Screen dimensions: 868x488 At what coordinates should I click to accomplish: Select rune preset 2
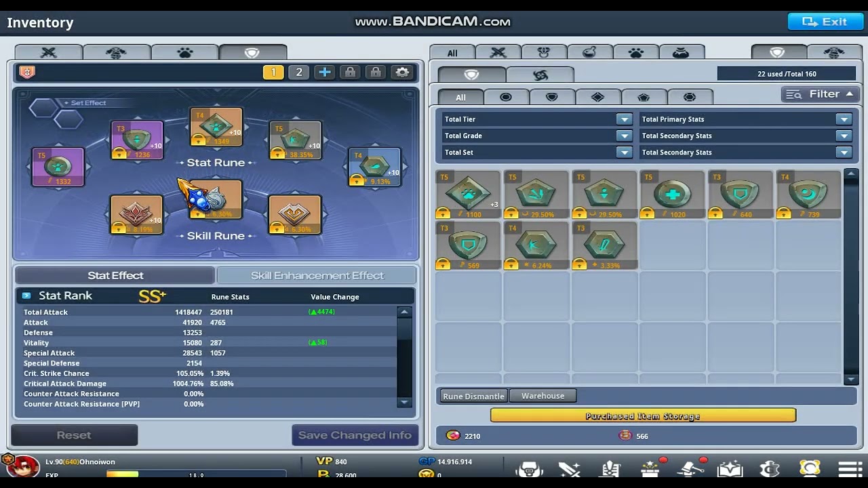pos(299,72)
